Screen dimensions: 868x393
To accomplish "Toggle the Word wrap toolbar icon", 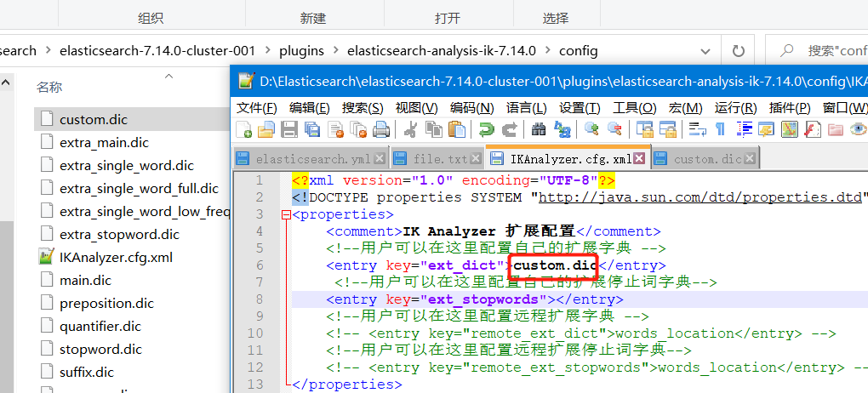I will pos(697,129).
